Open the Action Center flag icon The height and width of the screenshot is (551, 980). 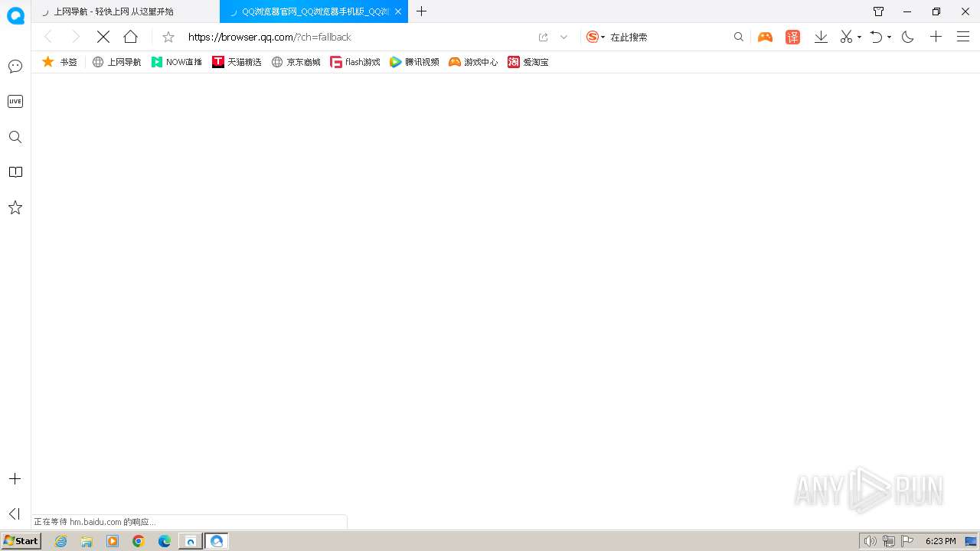907,541
